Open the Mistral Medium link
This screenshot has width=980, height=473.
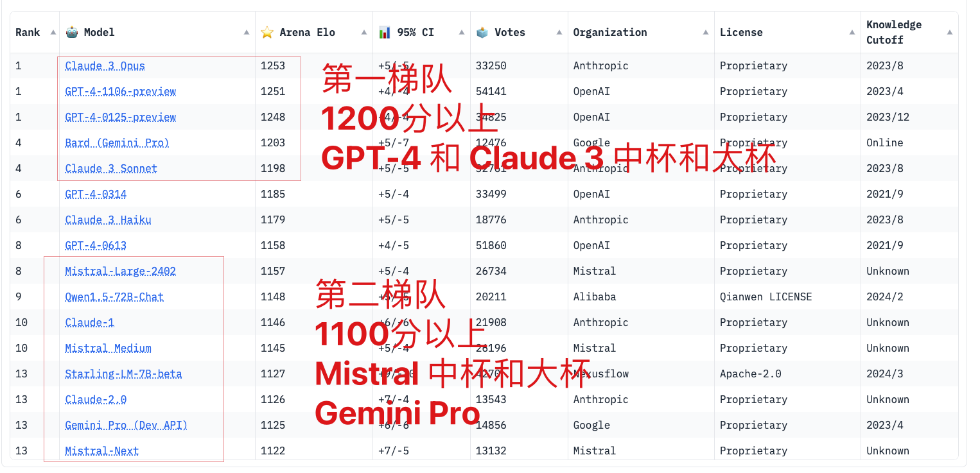pos(109,348)
